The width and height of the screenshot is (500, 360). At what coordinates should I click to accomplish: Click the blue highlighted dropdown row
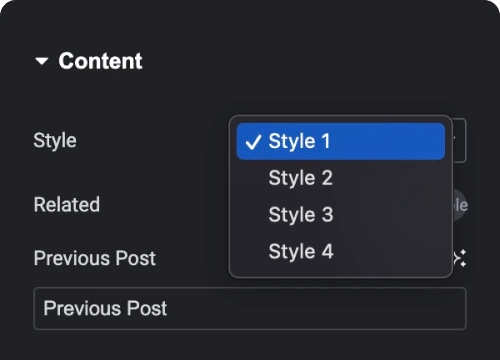[x=341, y=141]
